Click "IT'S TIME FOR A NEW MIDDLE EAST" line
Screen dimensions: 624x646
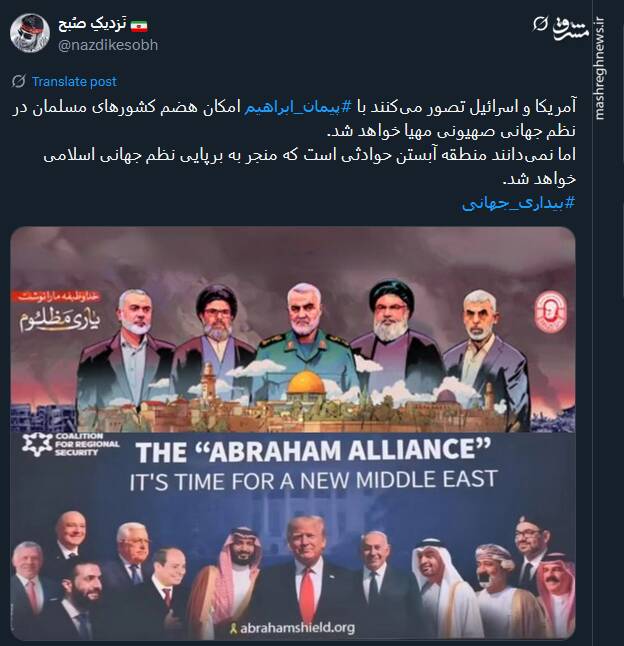click(x=313, y=480)
